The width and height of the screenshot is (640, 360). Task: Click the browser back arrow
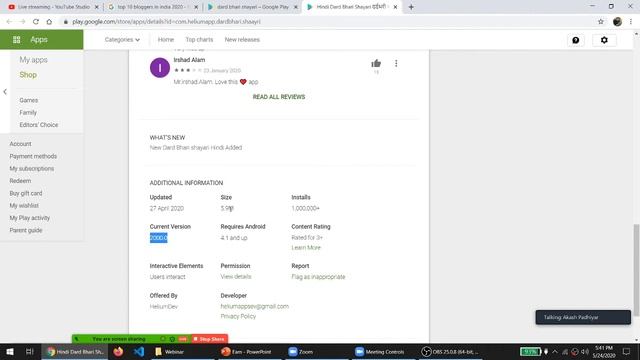point(9,22)
